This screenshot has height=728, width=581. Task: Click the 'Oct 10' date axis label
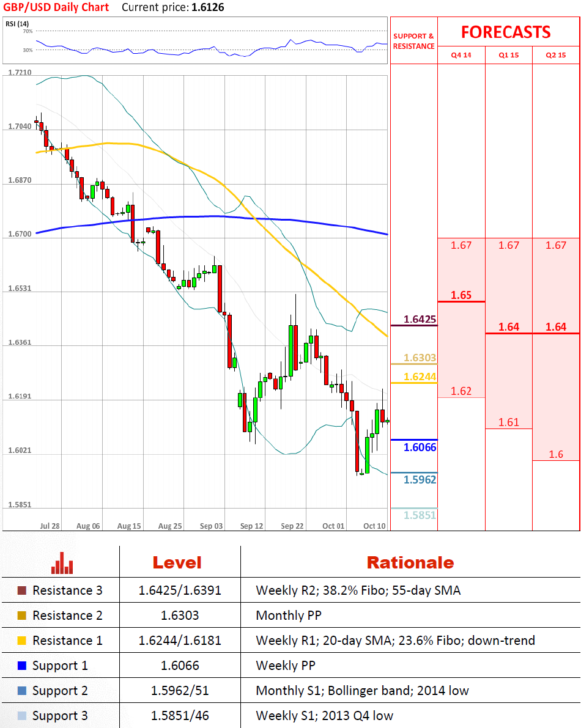374,526
